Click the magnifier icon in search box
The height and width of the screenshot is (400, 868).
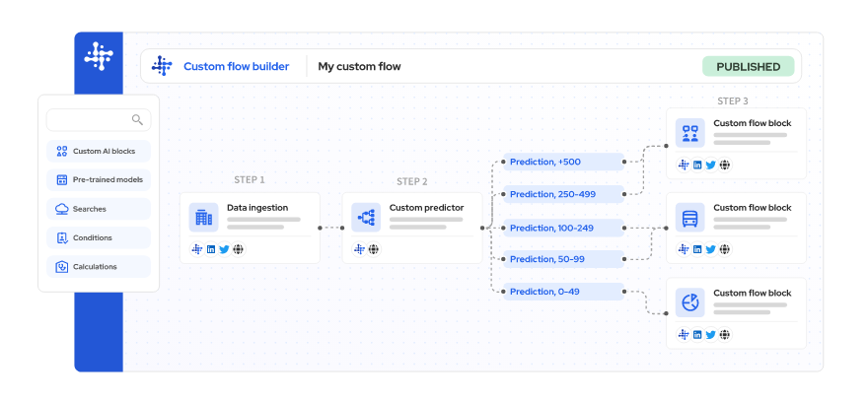(137, 120)
